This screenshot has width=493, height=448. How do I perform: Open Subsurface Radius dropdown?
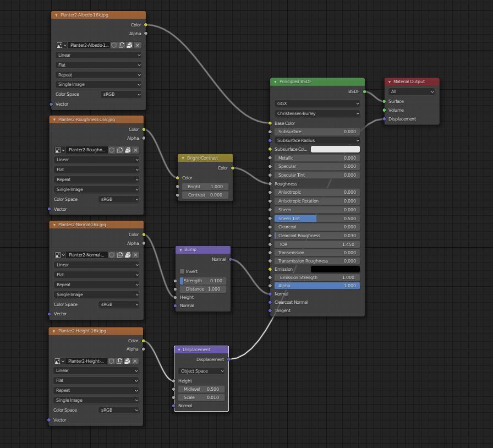coord(317,140)
